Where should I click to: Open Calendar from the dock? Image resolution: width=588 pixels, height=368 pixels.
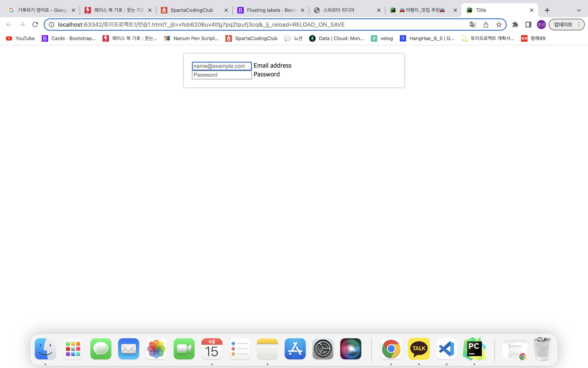tap(212, 349)
